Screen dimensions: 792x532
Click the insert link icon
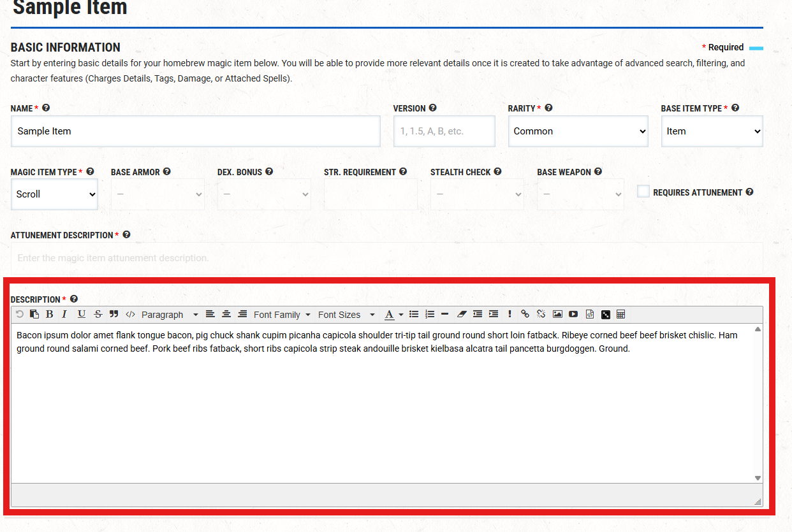coord(525,314)
